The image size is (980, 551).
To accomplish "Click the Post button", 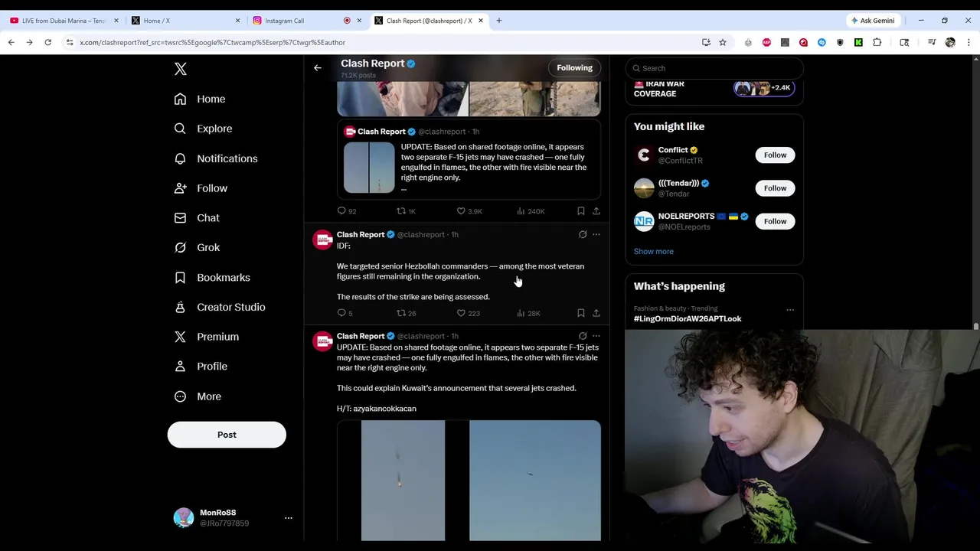I will point(227,435).
